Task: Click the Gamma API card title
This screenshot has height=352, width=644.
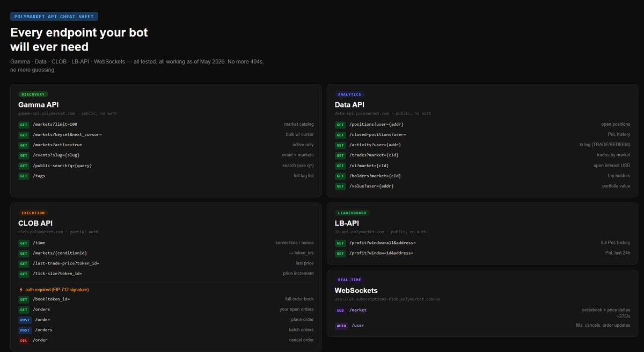Action: (39, 105)
